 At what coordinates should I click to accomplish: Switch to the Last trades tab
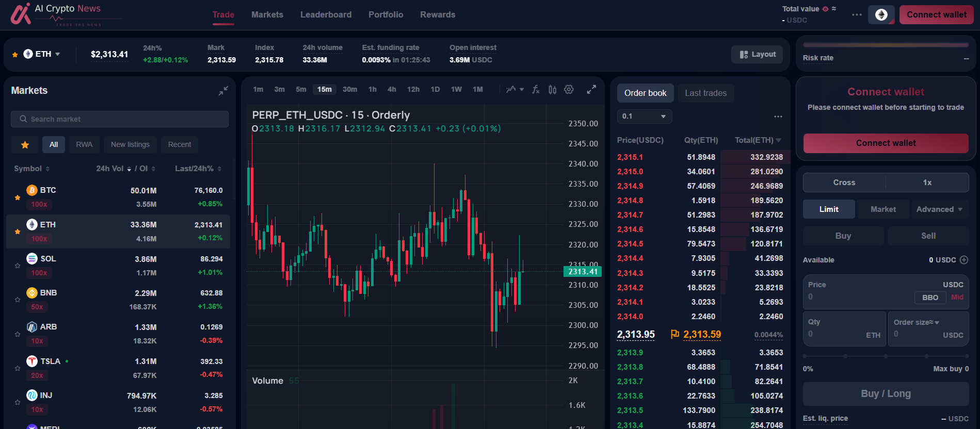pyautogui.click(x=705, y=93)
